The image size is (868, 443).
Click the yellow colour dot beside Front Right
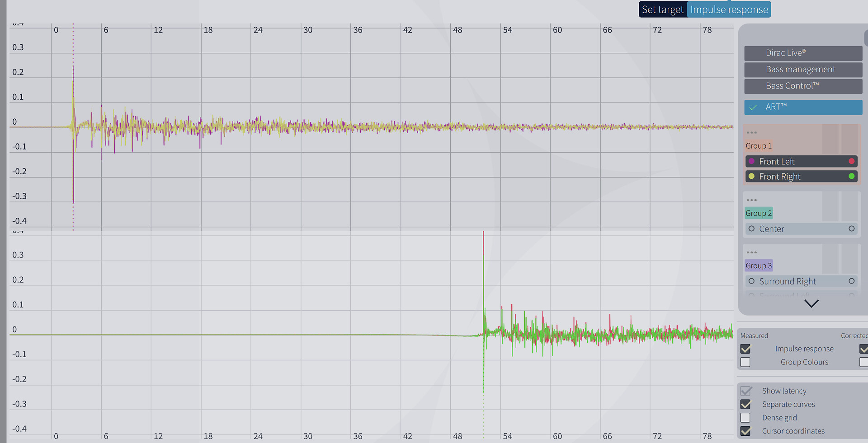tap(751, 176)
